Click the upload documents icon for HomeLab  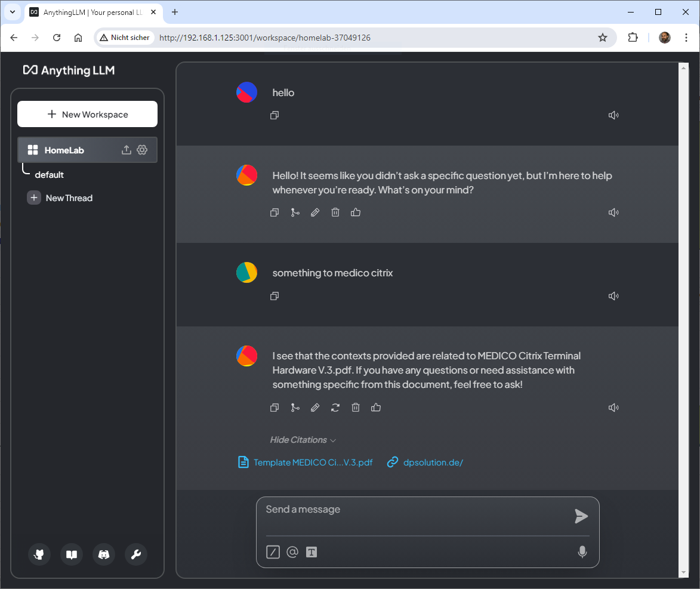tap(126, 150)
